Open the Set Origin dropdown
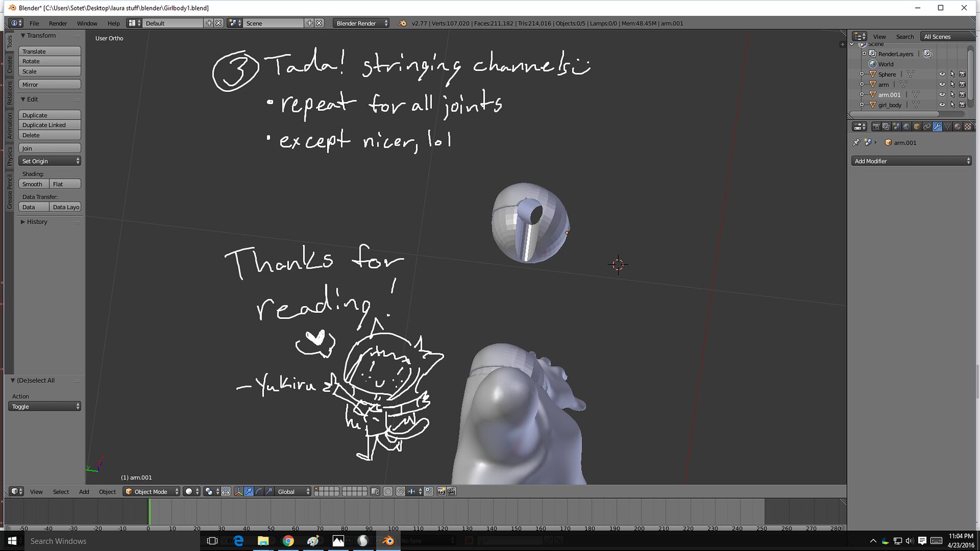The width and height of the screenshot is (980, 551). click(50, 161)
